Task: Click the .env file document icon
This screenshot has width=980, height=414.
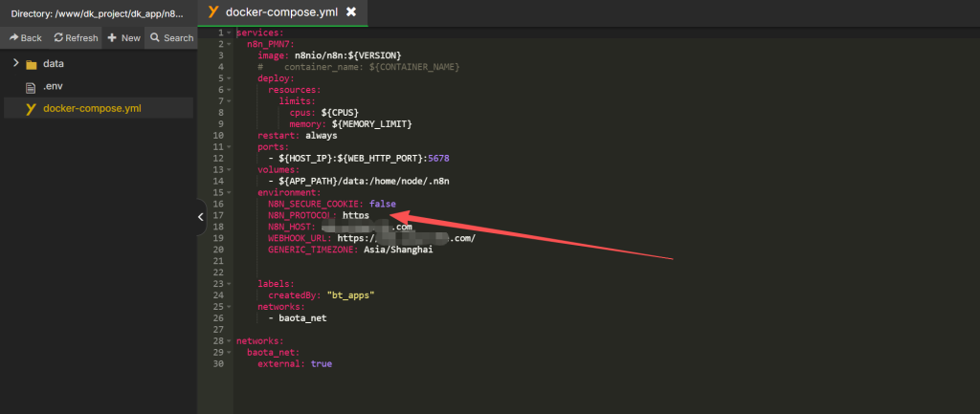Action: 32,86
